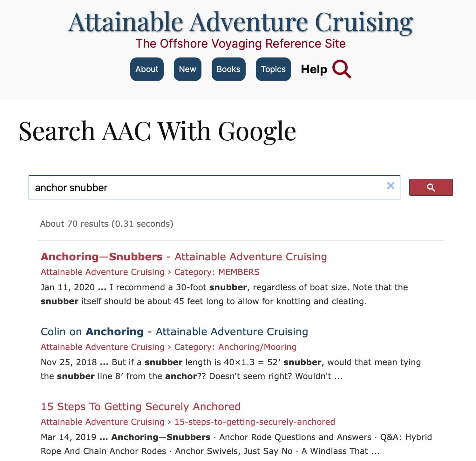Clear the search box with the X
This screenshot has height=461, width=476.
391,186
